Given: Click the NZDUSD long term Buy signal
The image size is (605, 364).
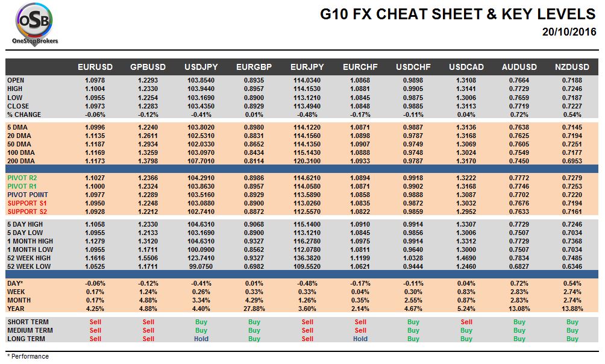Looking at the screenshot, I should click(x=572, y=339).
